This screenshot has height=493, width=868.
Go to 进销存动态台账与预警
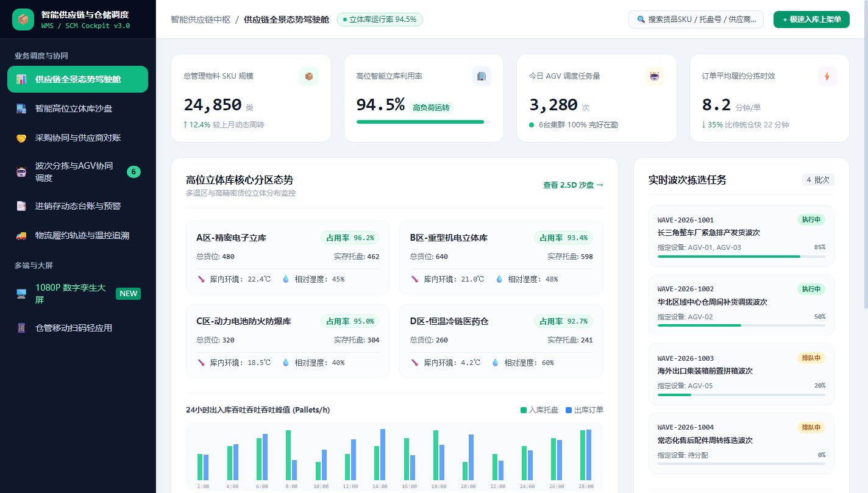(x=77, y=206)
